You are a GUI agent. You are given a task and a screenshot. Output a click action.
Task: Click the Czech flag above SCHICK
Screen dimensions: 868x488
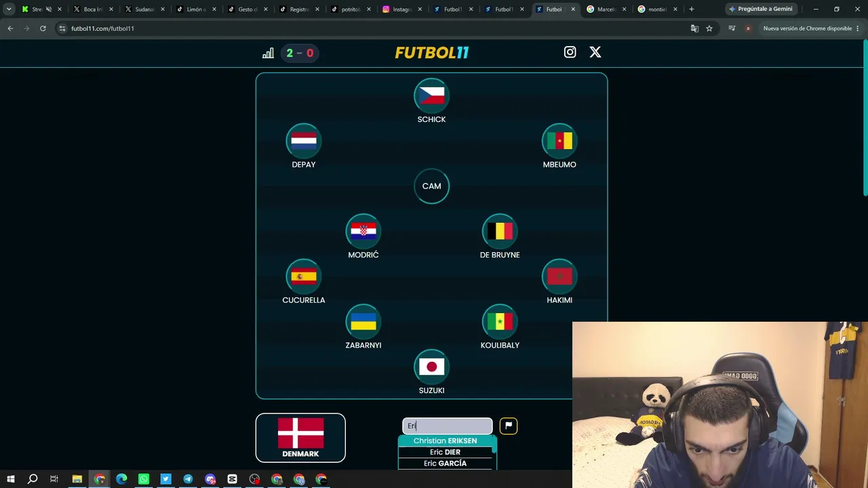tap(431, 96)
